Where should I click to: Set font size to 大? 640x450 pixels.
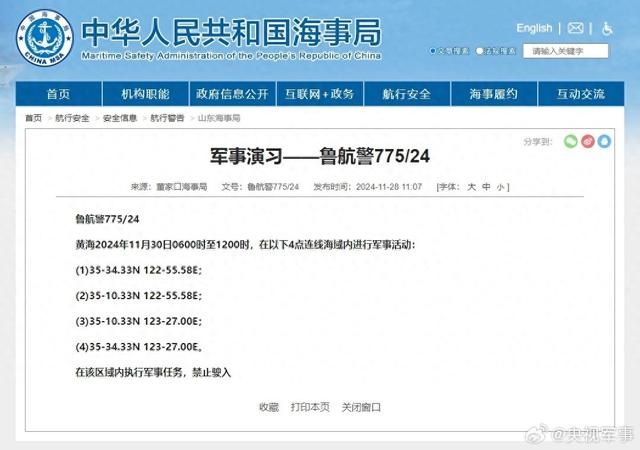(471, 187)
